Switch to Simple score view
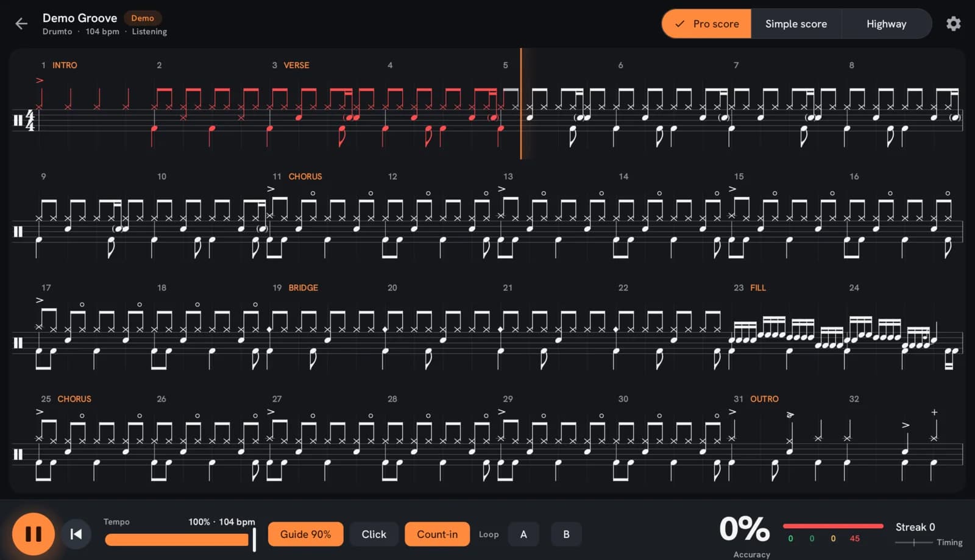The height and width of the screenshot is (560, 975). coord(796,24)
